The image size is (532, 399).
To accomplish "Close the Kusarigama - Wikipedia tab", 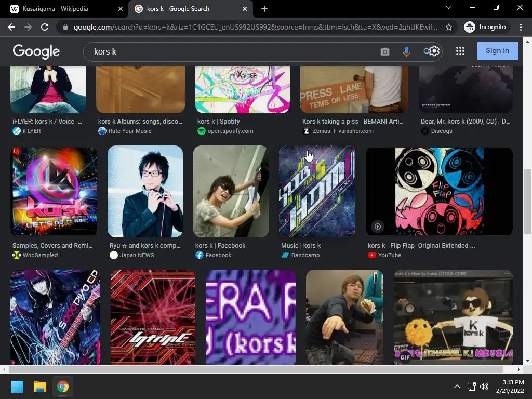I will [x=121, y=9].
